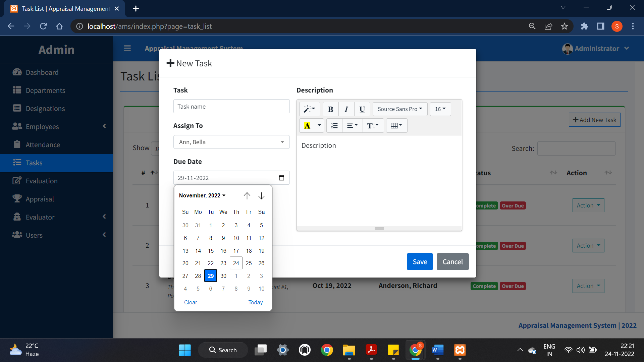The width and height of the screenshot is (644, 362).
Task: Click the Task name input field
Action: point(231,106)
